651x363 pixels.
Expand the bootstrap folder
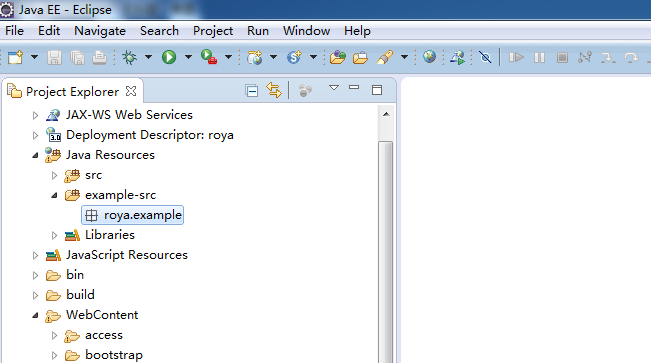54,355
